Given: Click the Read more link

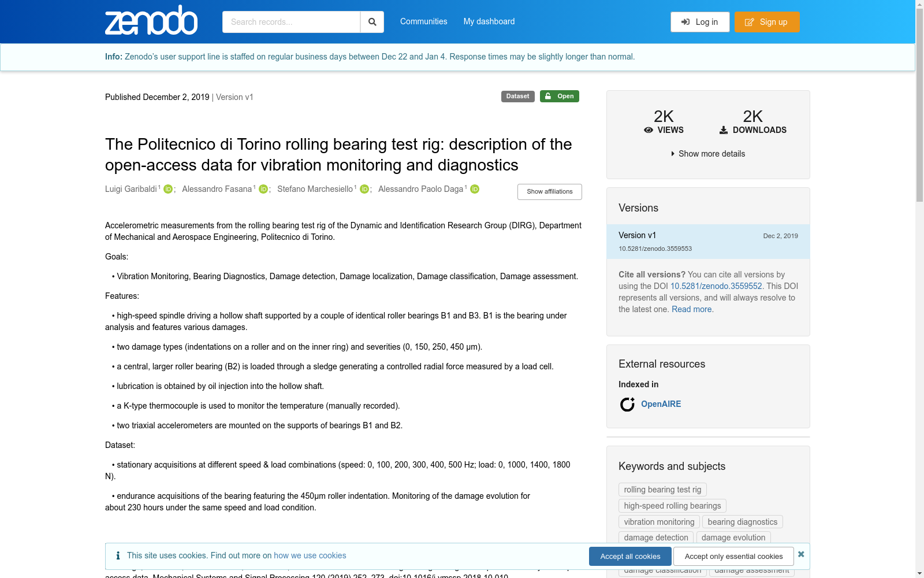Looking at the screenshot, I should pyautogui.click(x=692, y=309).
